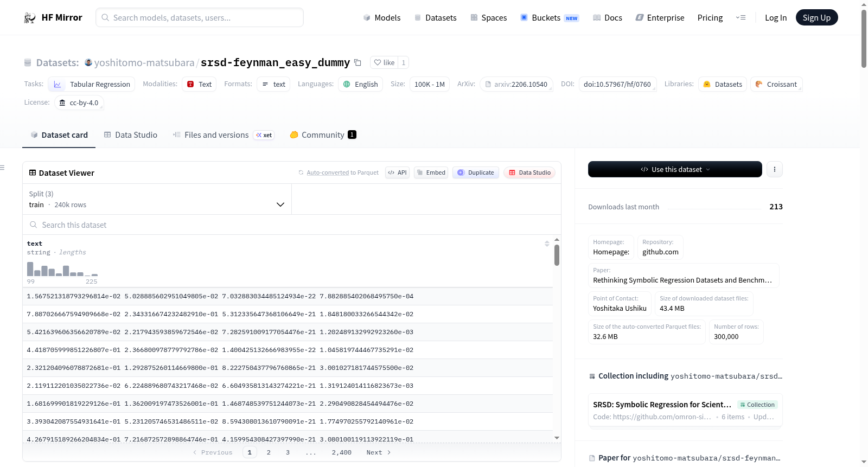The image size is (868, 467).
Task: Switch to the Data Studio tab
Action: click(131, 135)
